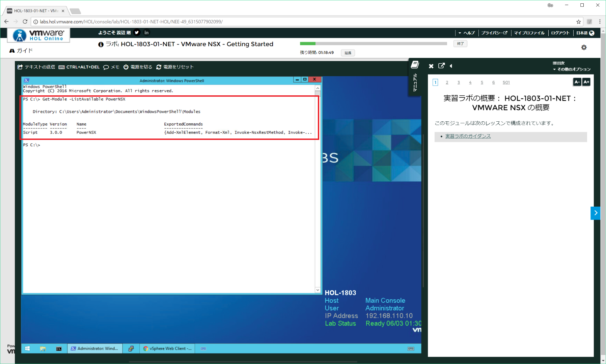Click the PowerShell prompt PS C:\>
The image size is (606, 364).
tap(31, 145)
